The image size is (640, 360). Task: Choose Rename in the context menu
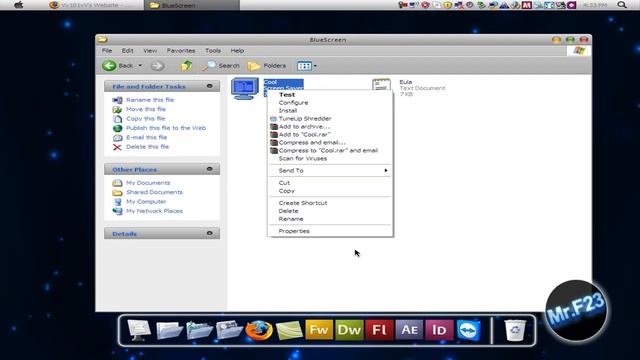[x=330, y=219]
